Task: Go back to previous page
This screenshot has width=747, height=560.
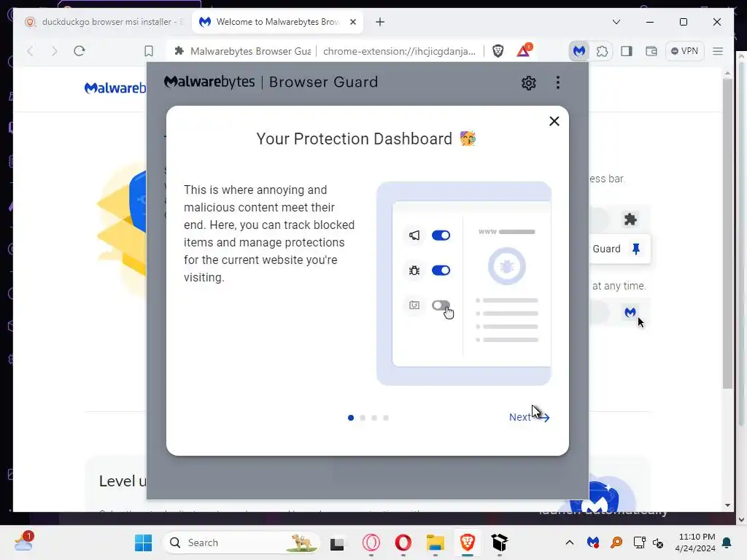Action: pyautogui.click(x=30, y=51)
